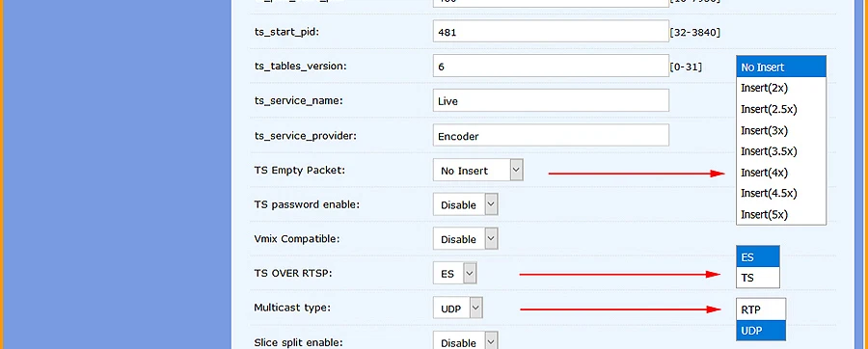Open the TS Empty Packet dropdown

coord(478,171)
